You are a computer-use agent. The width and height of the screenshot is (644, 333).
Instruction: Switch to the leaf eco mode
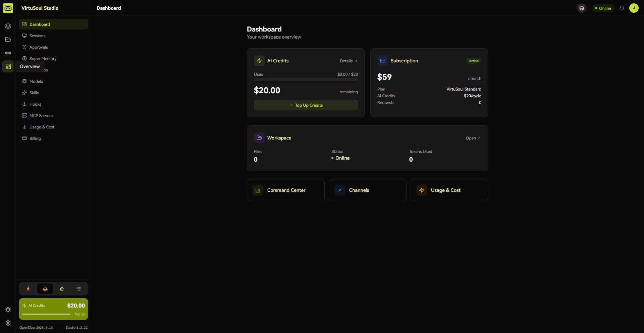[x=62, y=289]
